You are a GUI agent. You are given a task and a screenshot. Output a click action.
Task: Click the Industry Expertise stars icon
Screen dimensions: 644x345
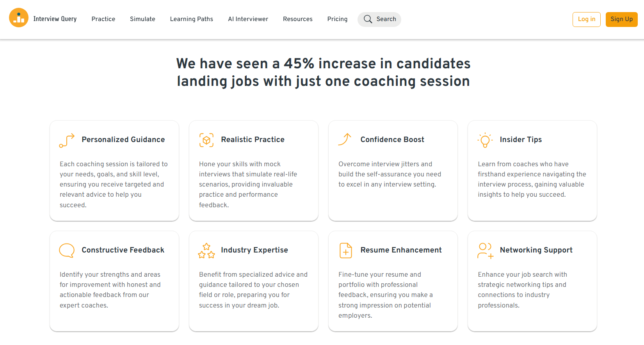206,250
